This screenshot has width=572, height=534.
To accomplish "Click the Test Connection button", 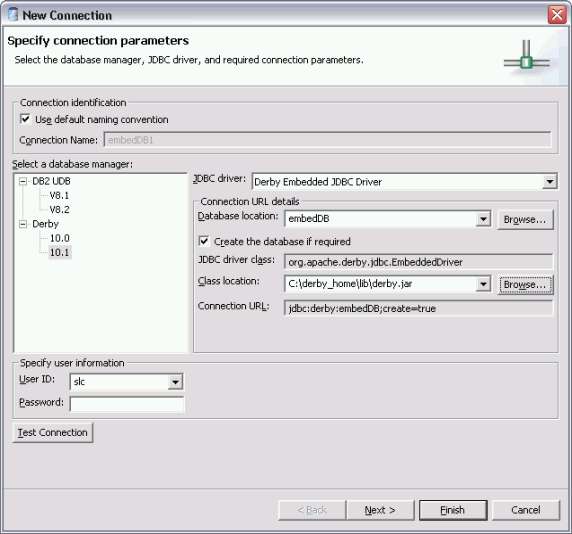I will 53,433.
